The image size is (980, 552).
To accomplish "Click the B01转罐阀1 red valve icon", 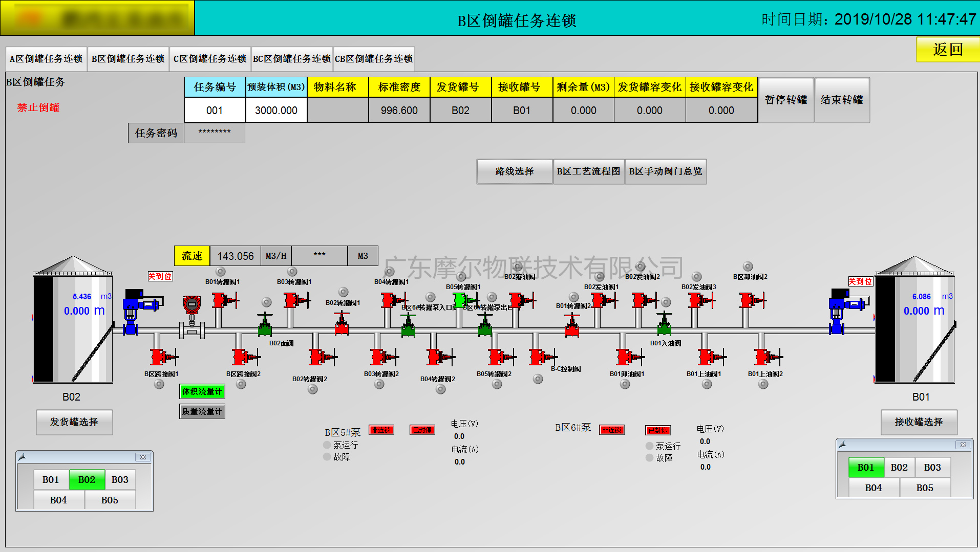I will (222, 300).
